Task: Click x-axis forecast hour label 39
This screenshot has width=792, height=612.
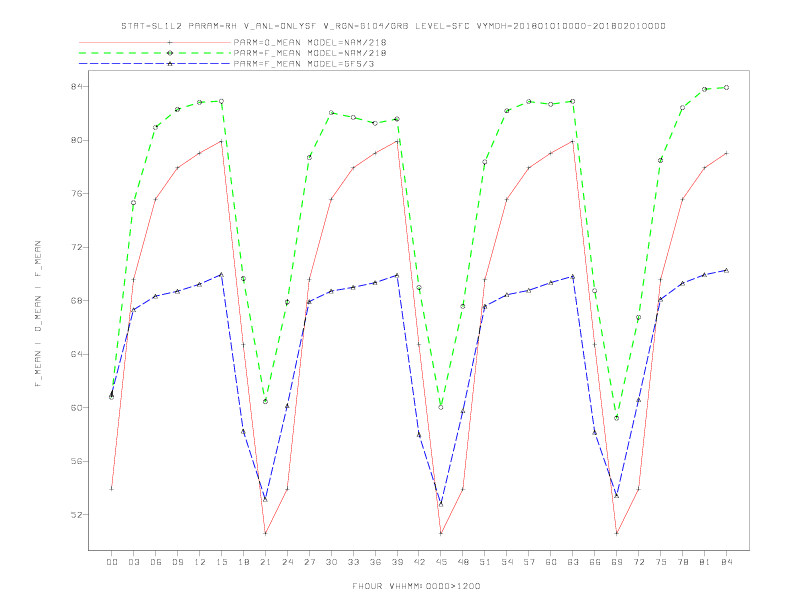Action: [397, 562]
